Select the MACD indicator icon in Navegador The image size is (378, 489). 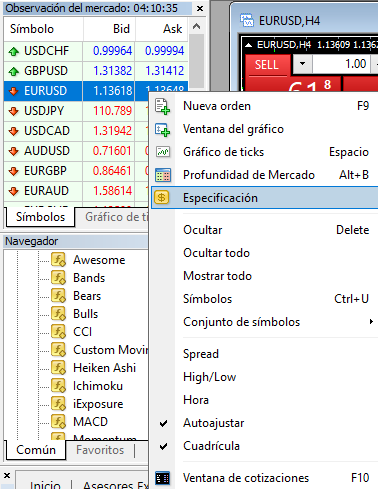[x=58, y=422]
